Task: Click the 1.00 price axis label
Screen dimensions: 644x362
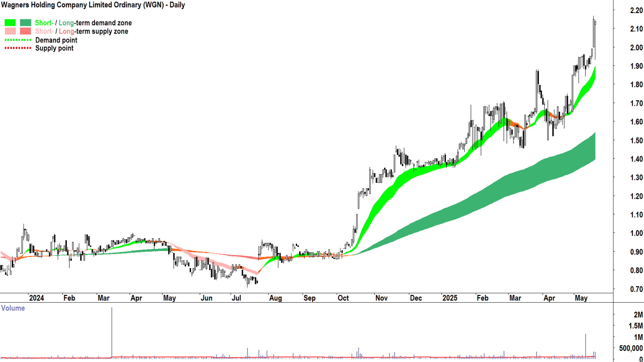Action: [x=636, y=233]
